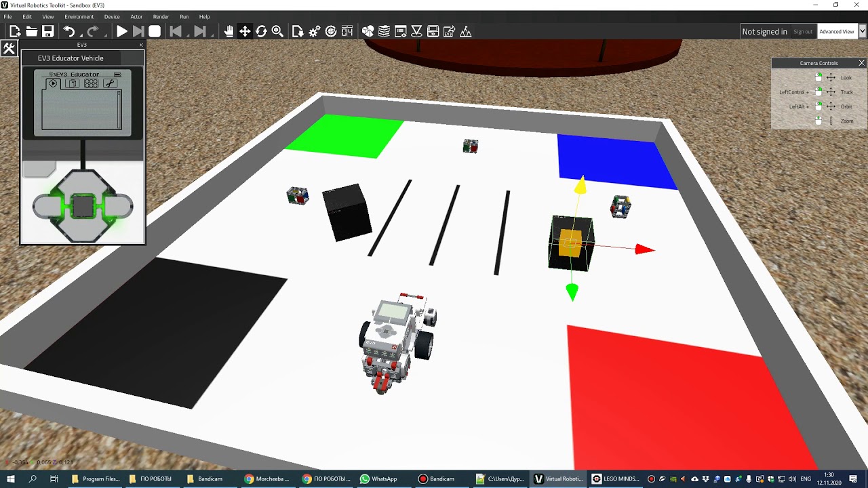Viewport: 868px width, 488px height.
Task: Open the Help menu
Action: (x=204, y=16)
